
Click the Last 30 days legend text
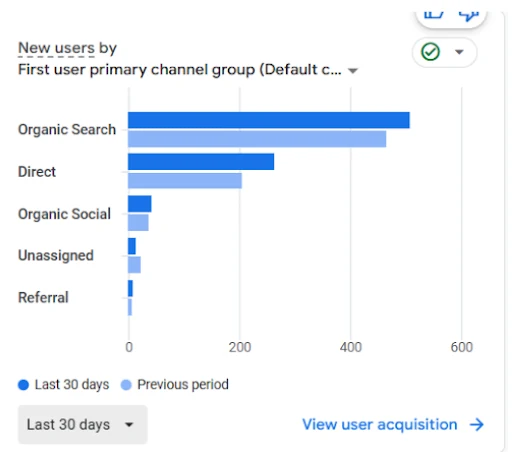pos(72,385)
